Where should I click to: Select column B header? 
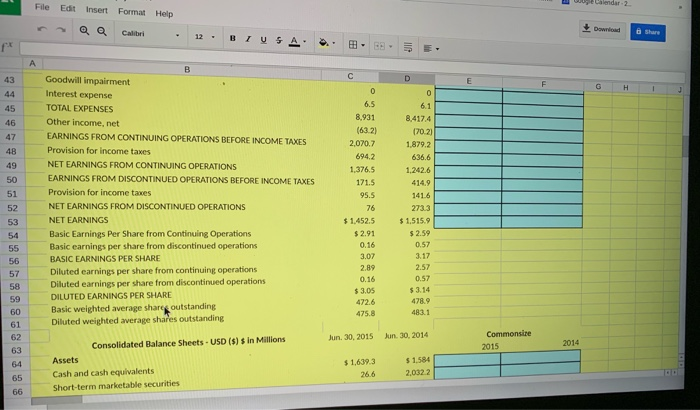187,69
